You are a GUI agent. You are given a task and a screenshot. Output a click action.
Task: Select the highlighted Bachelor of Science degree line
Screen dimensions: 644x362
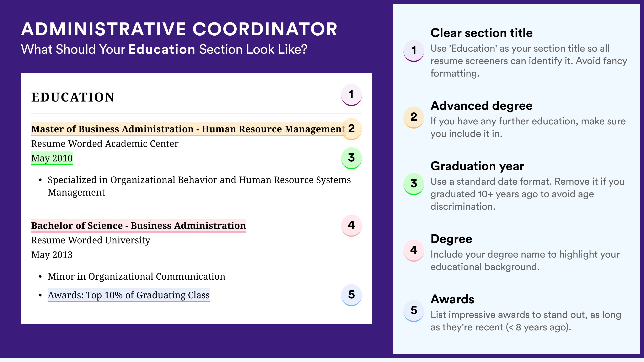coord(139,226)
